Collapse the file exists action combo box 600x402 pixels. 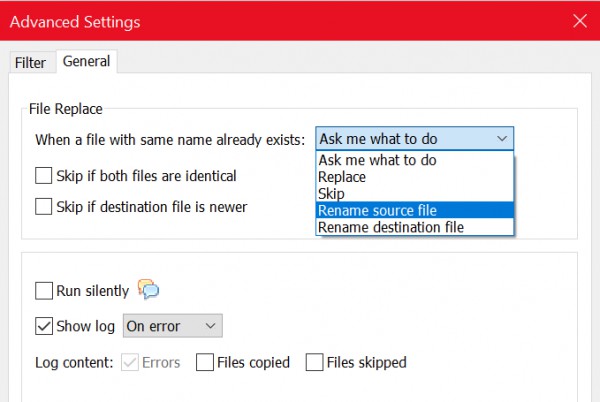414,138
